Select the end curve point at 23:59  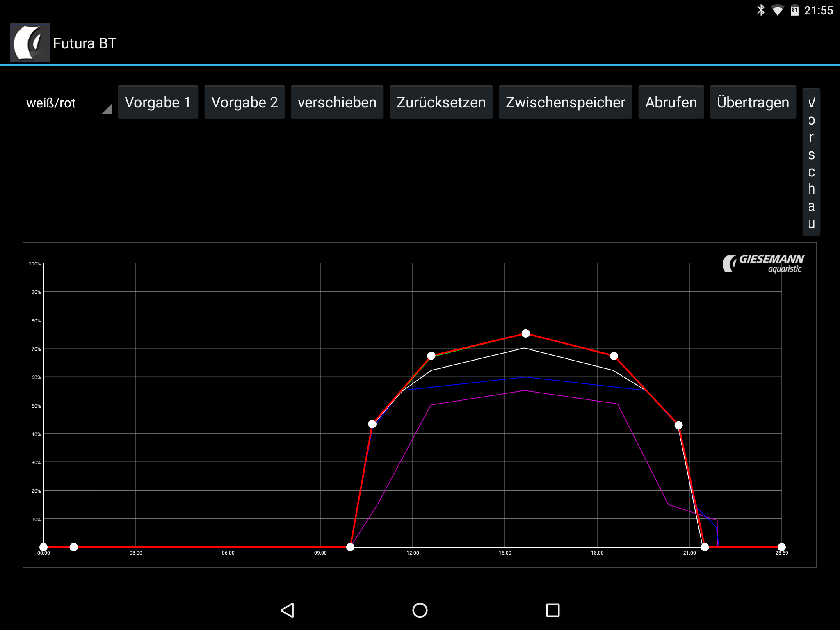tap(781, 547)
